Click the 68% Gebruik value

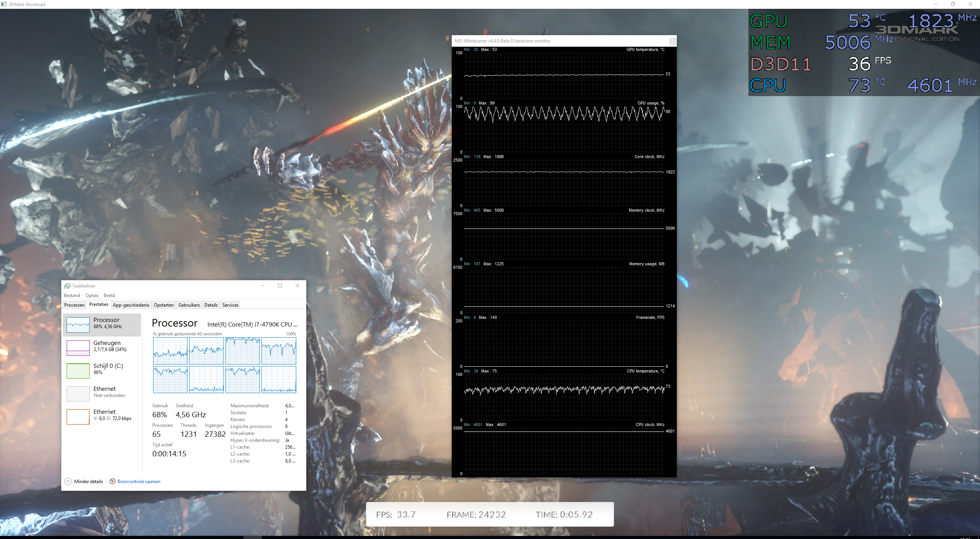click(x=160, y=415)
